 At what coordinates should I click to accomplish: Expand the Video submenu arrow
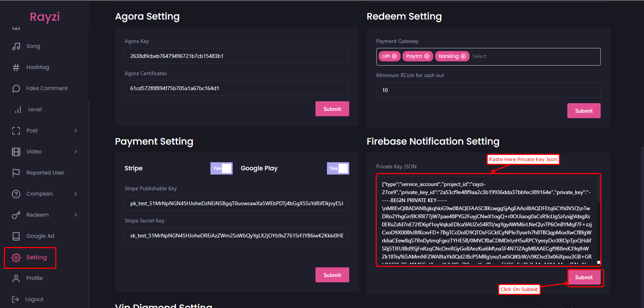76,152
